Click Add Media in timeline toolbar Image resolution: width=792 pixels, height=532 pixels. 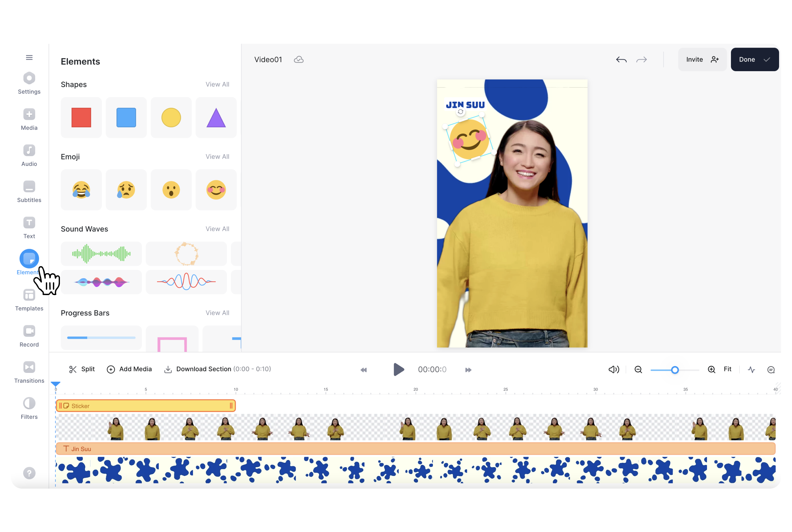(x=129, y=369)
